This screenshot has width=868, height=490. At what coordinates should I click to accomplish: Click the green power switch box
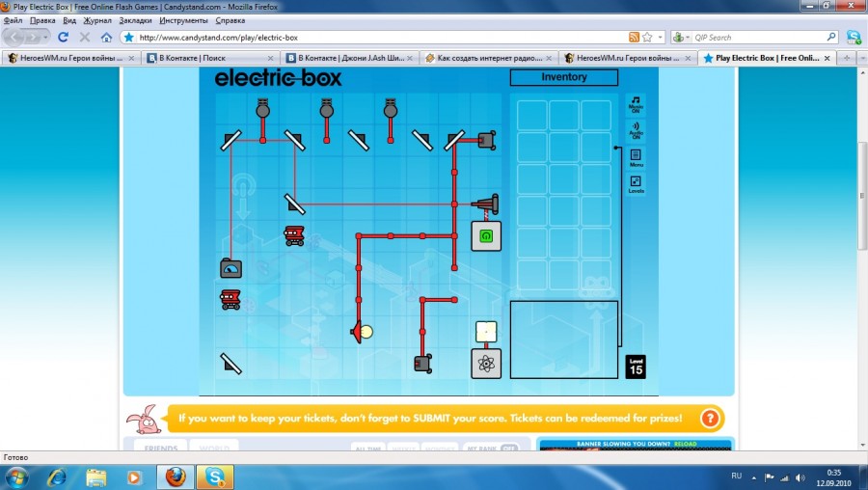click(486, 236)
